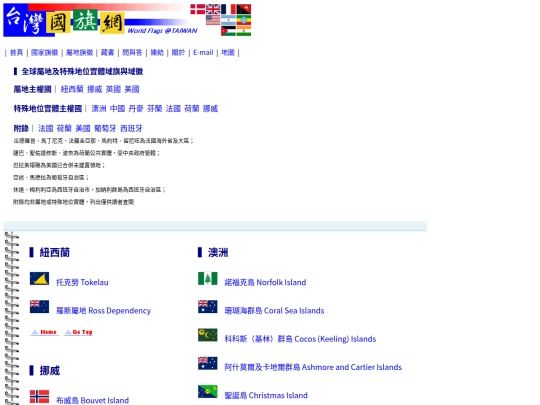The width and height of the screenshot is (540, 405).
Task: Open the 屬地旗徽 navigation link
Action: 80,52
